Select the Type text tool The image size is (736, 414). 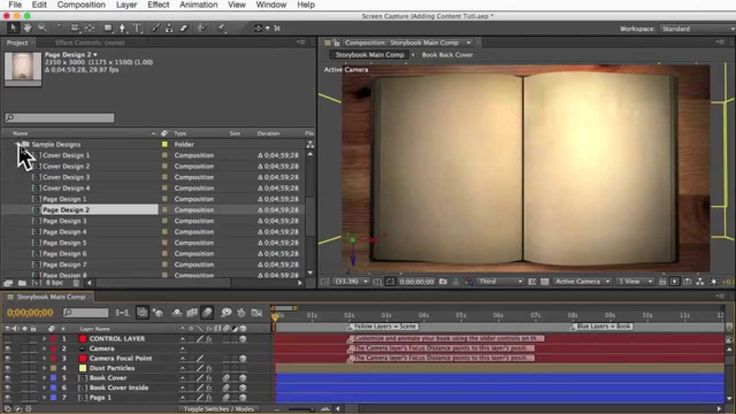[137, 28]
